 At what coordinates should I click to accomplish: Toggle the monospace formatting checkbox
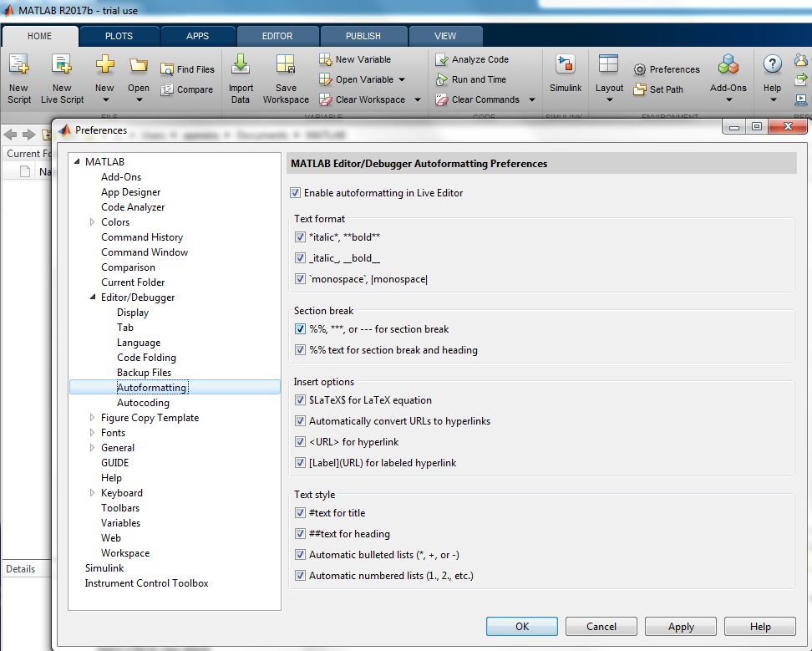point(300,278)
